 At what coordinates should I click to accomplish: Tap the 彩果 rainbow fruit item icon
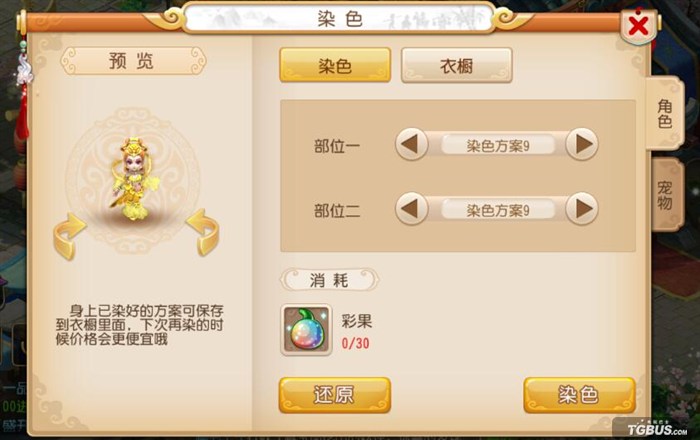click(306, 330)
